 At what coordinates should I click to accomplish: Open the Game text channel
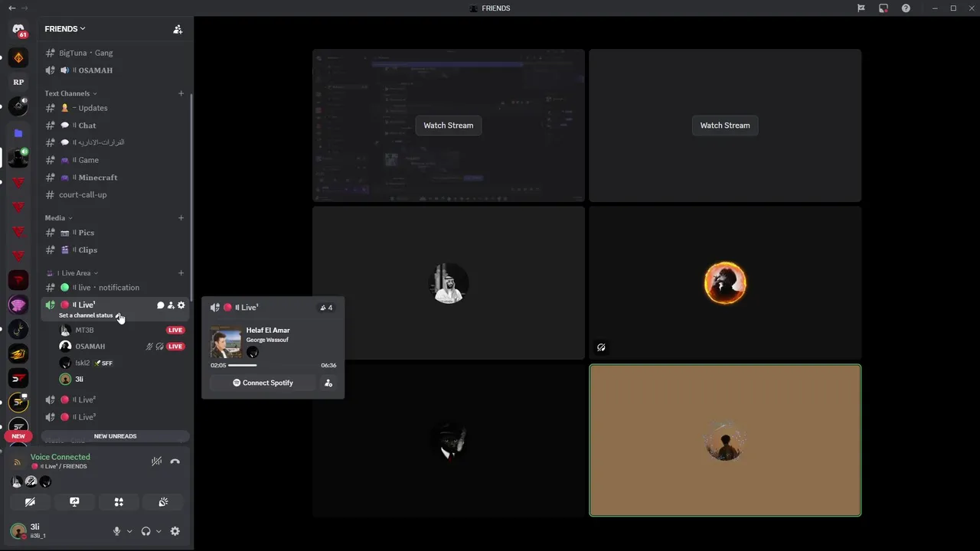coord(115,160)
